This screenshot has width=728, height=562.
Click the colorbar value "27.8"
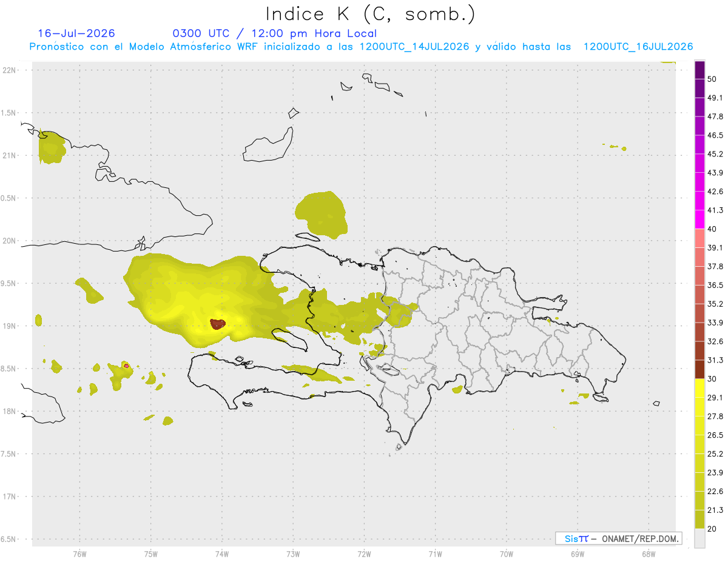715,416
